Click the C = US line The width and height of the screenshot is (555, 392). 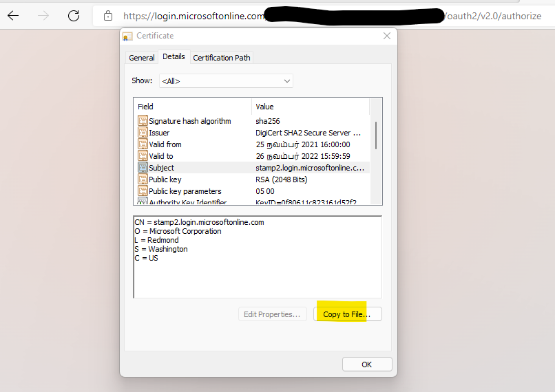pos(146,258)
